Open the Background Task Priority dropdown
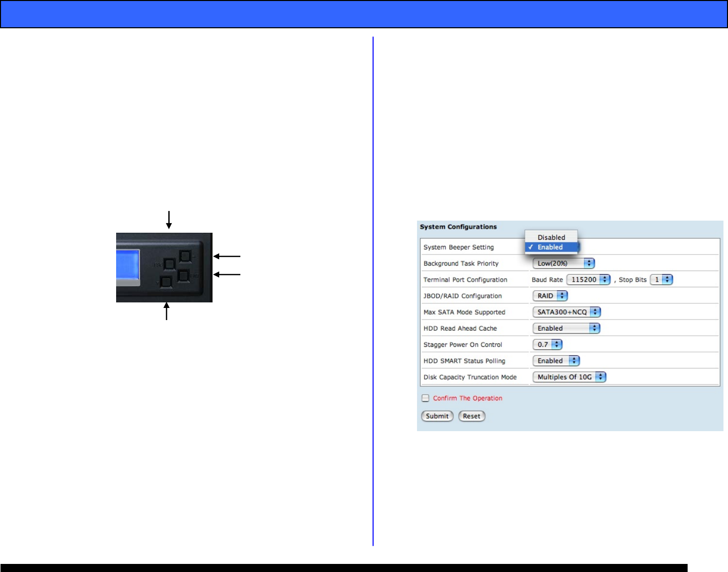This screenshot has width=728, height=572. 563,264
